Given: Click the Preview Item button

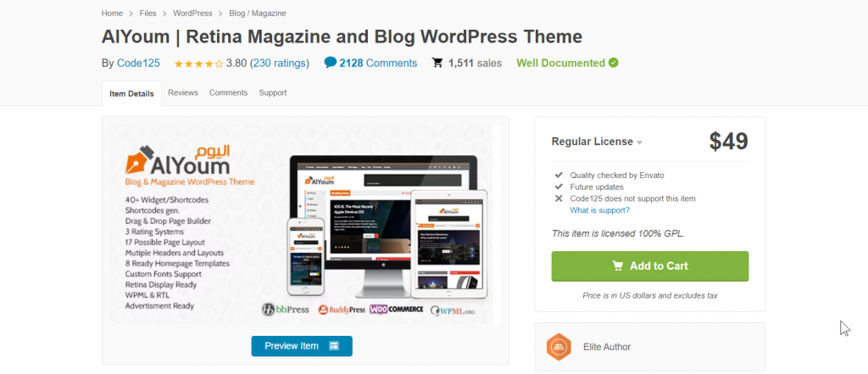Looking at the screenshot, I should coord(302,346).
